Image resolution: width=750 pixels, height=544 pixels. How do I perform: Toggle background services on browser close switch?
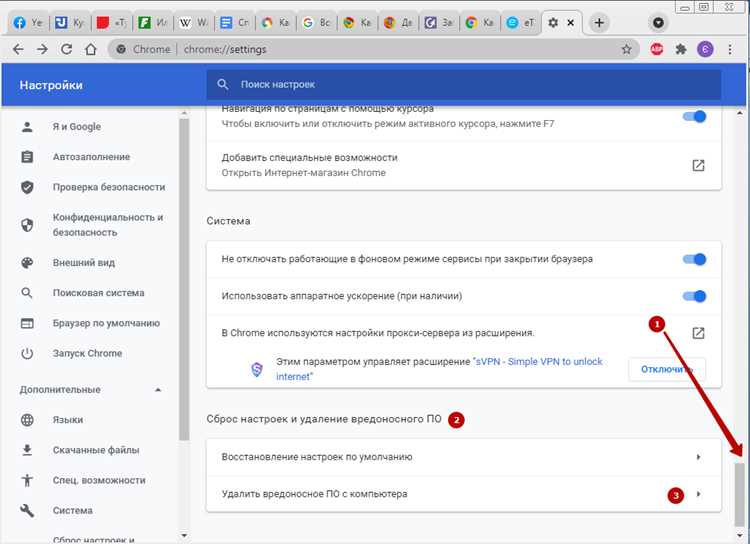click(695, 259)
